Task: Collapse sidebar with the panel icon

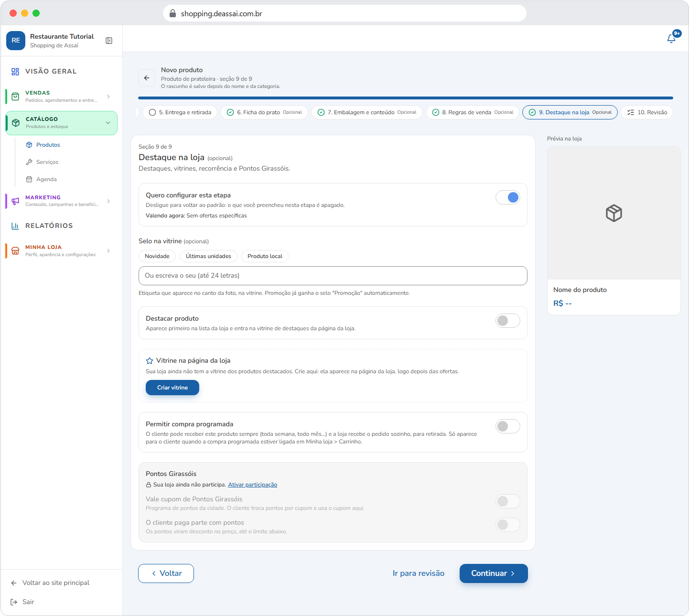Action: (109, 41)
